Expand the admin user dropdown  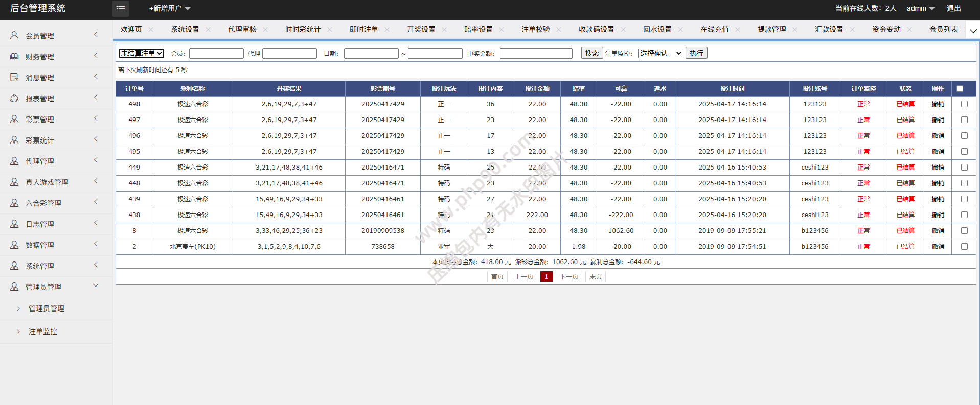[920, 9]
